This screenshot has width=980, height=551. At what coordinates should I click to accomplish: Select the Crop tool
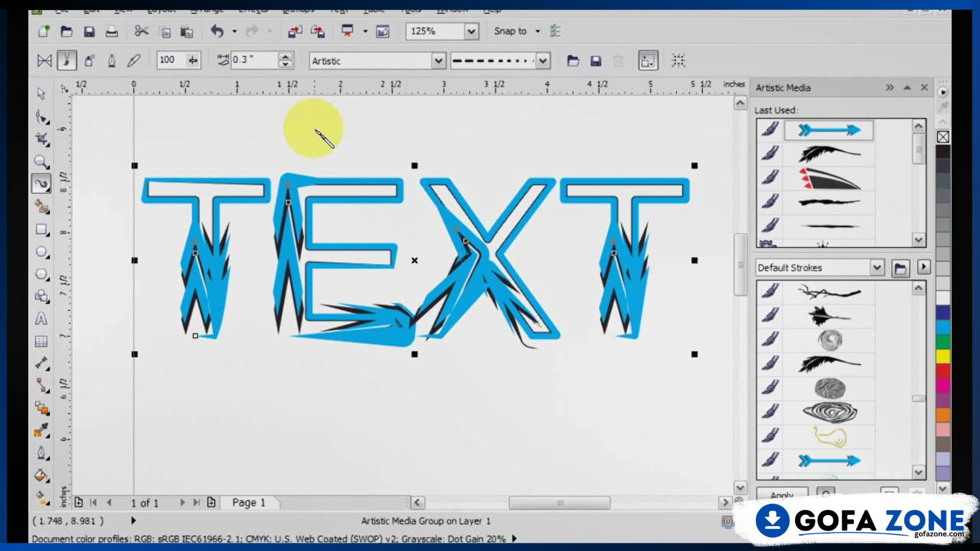[x=41, y=139]
